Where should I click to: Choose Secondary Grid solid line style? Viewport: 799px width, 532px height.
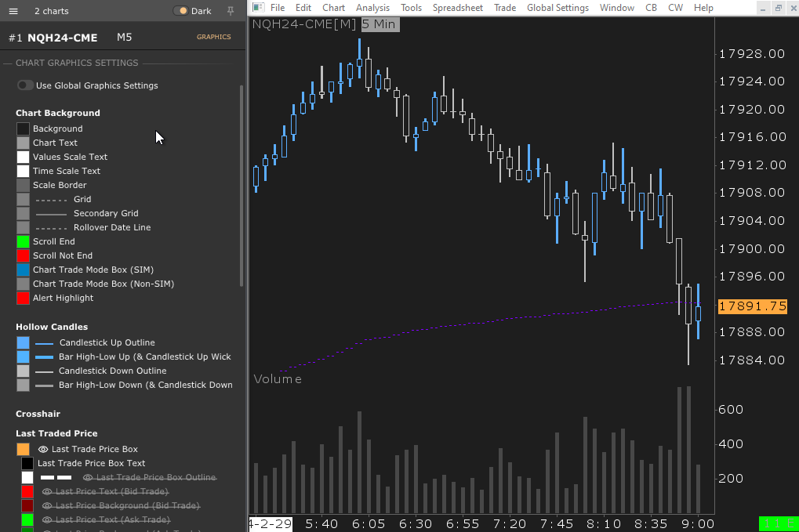click(52, 214)
